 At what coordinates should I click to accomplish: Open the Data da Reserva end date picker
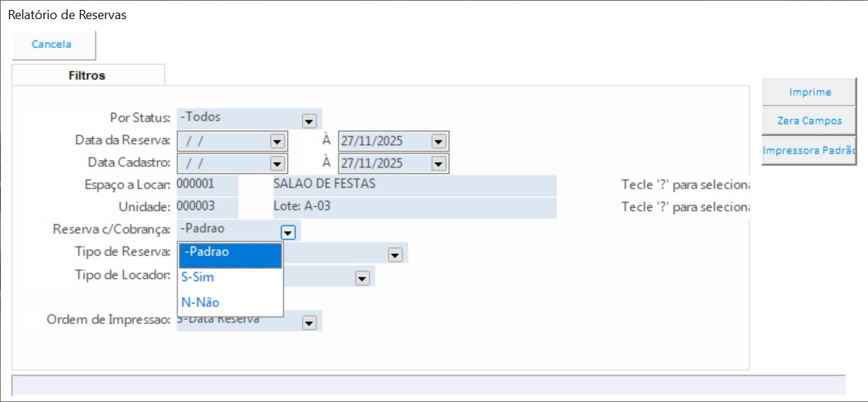[438, 142]
